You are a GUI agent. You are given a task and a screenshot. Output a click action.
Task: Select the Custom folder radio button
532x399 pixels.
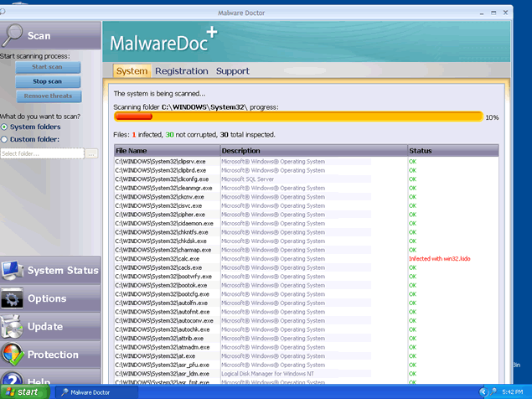(x=4, y=139)
